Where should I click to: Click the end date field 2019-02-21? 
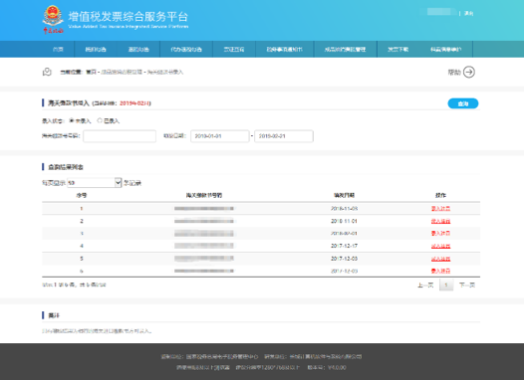tap(284, 136)
